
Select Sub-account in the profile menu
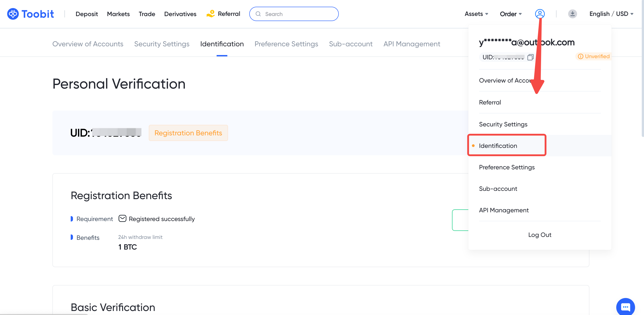pyautogui.click(x=540, y=189)
